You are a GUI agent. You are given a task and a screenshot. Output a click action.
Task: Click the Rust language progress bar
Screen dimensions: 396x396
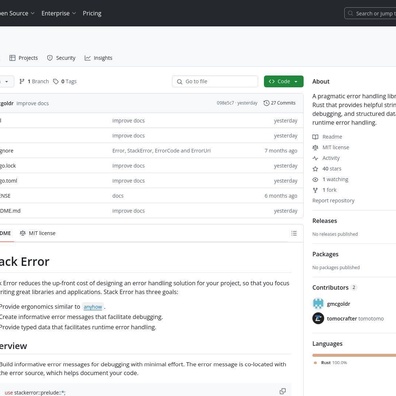(x=354, y=355)
